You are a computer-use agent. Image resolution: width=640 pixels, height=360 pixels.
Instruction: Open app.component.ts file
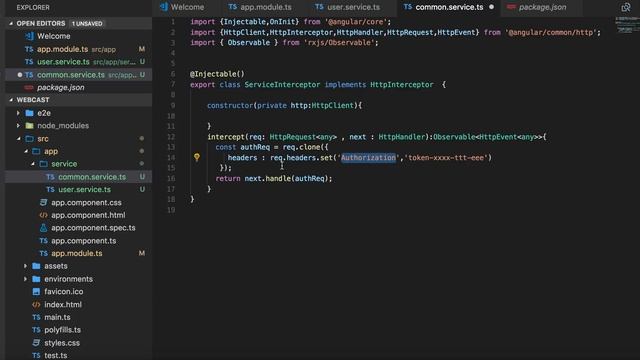pos(78,241)
